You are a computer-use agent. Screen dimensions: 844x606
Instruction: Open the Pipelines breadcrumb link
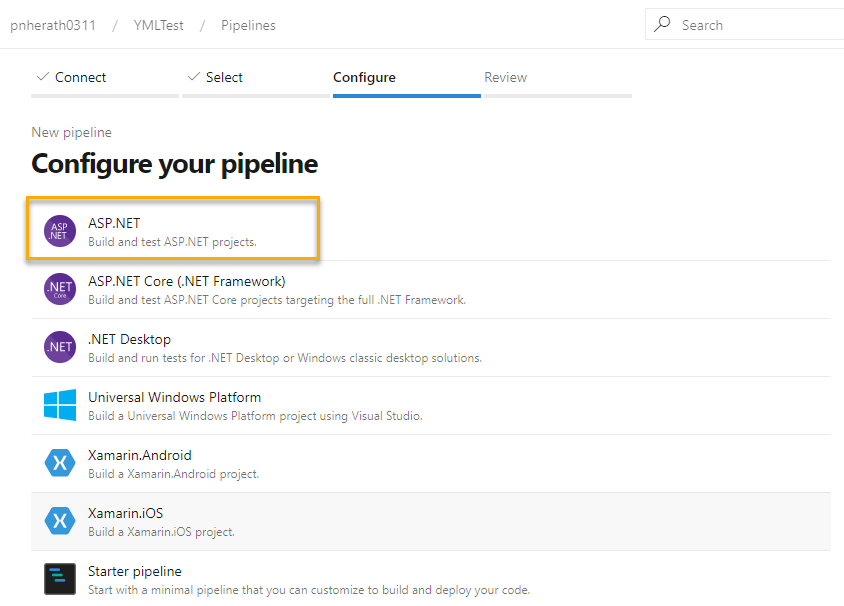[248, 25]
